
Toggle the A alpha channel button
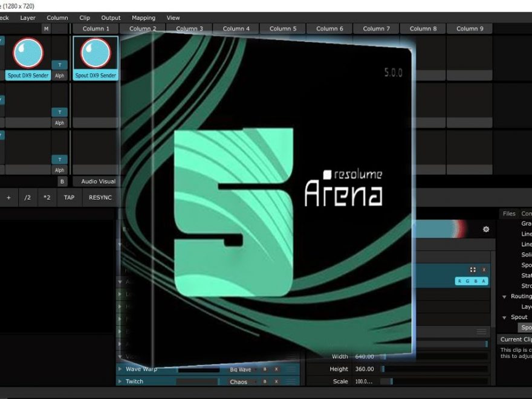coord(483,281)
